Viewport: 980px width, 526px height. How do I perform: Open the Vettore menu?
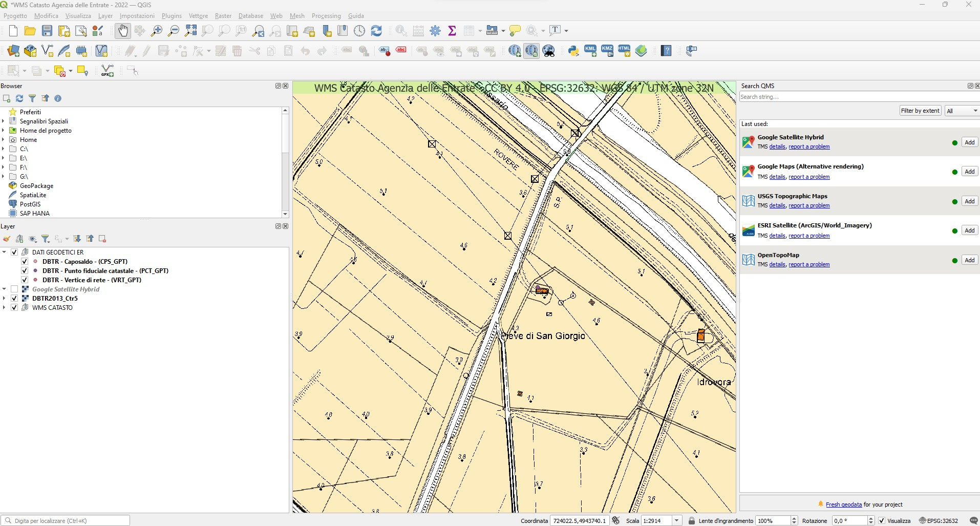click(x=198, y=16)
